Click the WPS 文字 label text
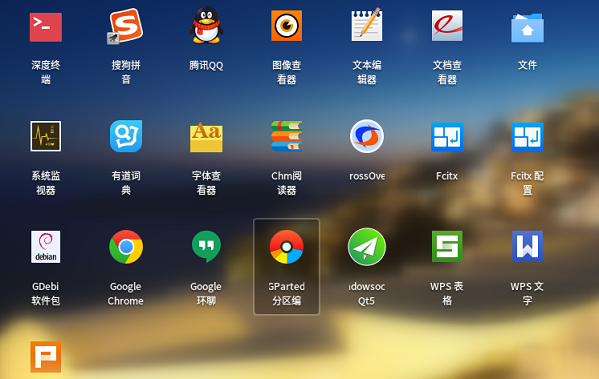Image resolution: width=599 pixels, height=379 pixels. tap(527, 293)
